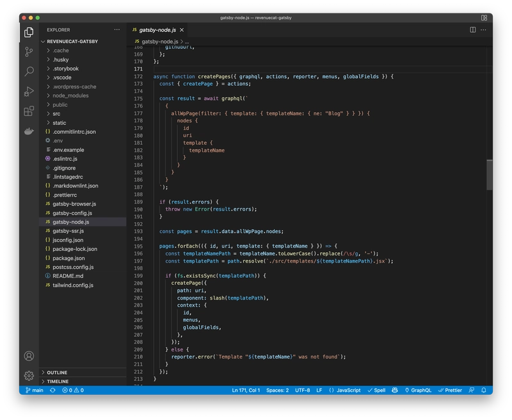Screen dimensions: 512x420
Task: Open .eslintrc.js file
Action: click(83, 159)
